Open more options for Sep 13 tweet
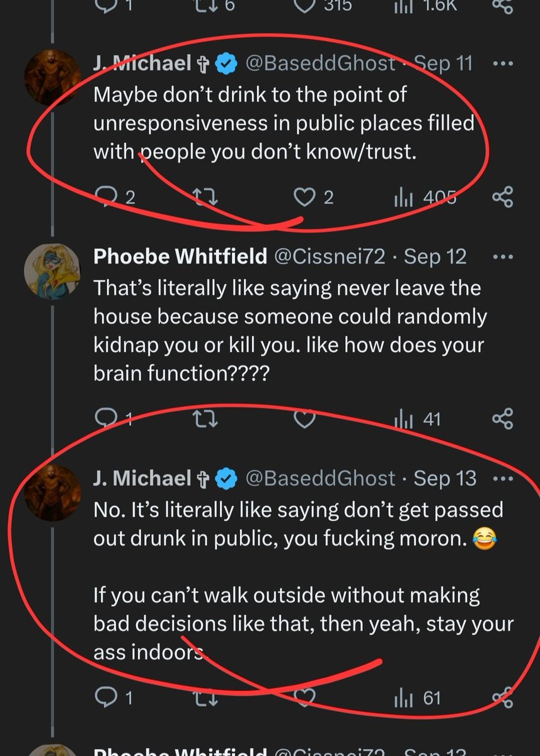 point(502,478)
